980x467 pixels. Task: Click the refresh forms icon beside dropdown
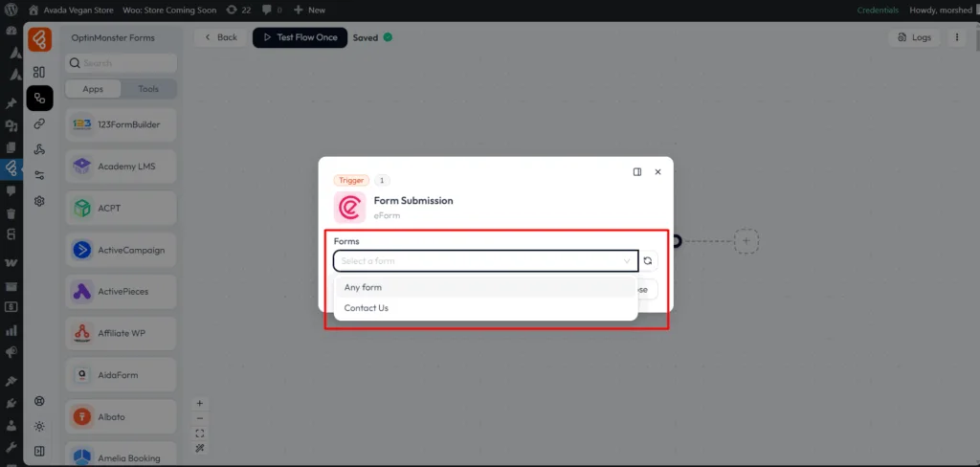point(648,260)
